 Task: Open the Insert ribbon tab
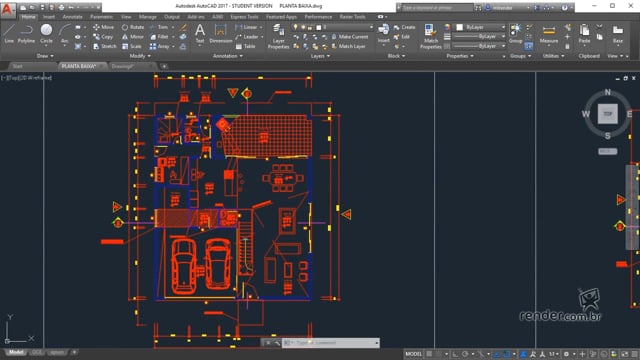tap(49, 17)
